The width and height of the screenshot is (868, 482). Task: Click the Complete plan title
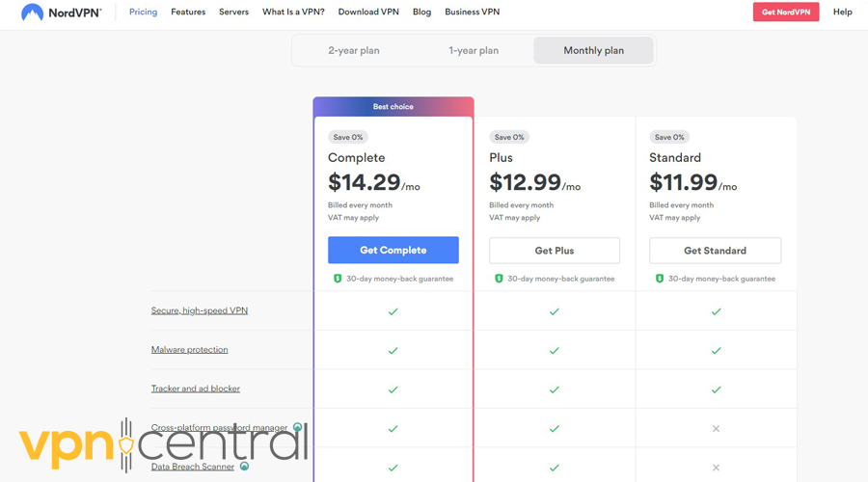coord(357,158)
